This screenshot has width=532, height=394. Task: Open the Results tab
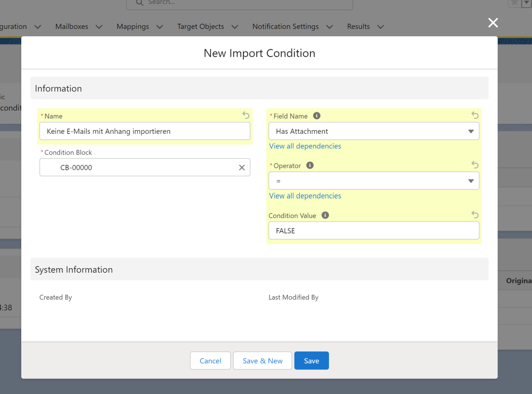point(358,27)
